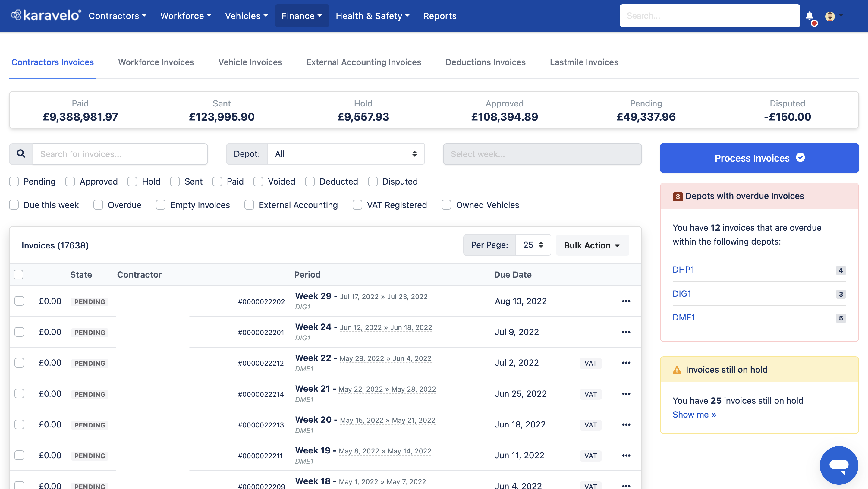Focus the Select week input field
This screenshot has width=868, height=489.
(x=542, y=154)
